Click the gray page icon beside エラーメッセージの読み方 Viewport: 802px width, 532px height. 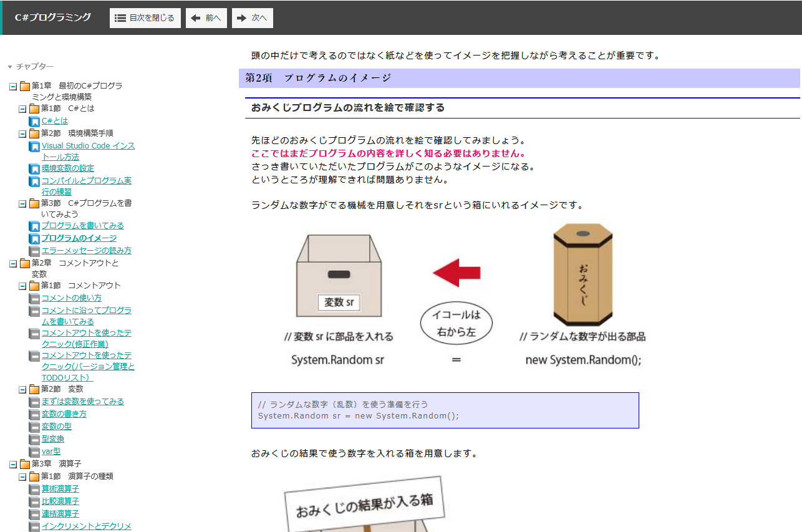(34, 251)
